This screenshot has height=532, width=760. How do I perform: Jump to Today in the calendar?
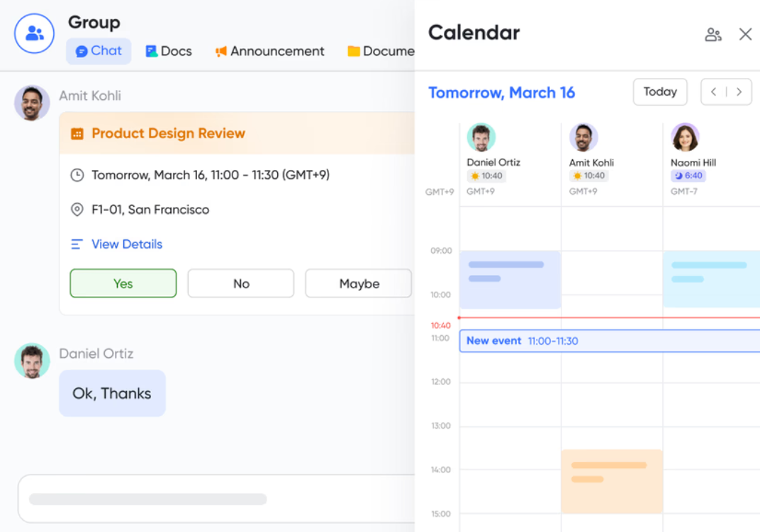coord(660,91)
